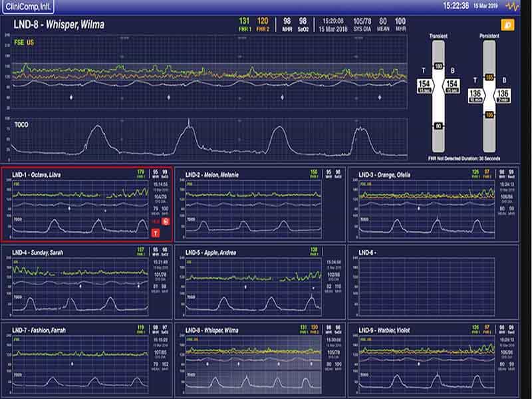Select the empty LND-6 bed tile
This screenshot has width=532, height=399.
(x=434, y=282)
